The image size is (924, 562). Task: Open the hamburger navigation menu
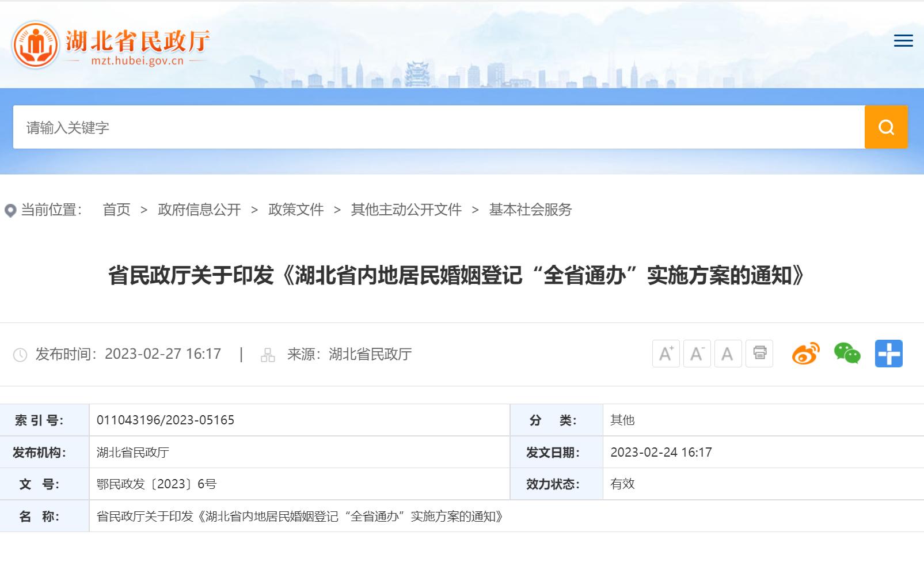(x=903, y=41)
